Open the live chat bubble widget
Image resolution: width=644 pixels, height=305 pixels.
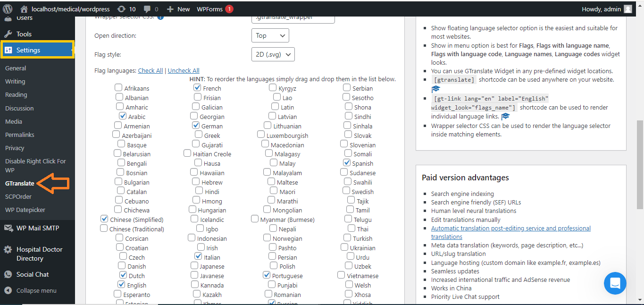(x=615, y=283)
